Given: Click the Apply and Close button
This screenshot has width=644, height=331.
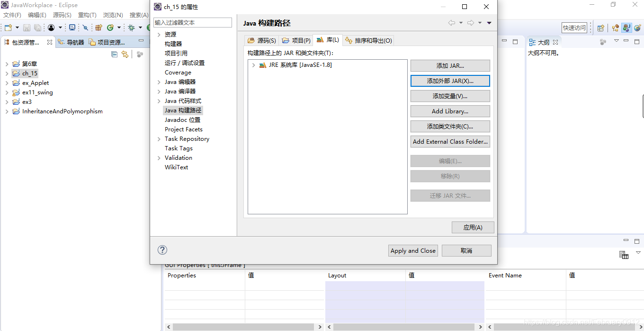Looking at the screenshot, I should point(413,250).
